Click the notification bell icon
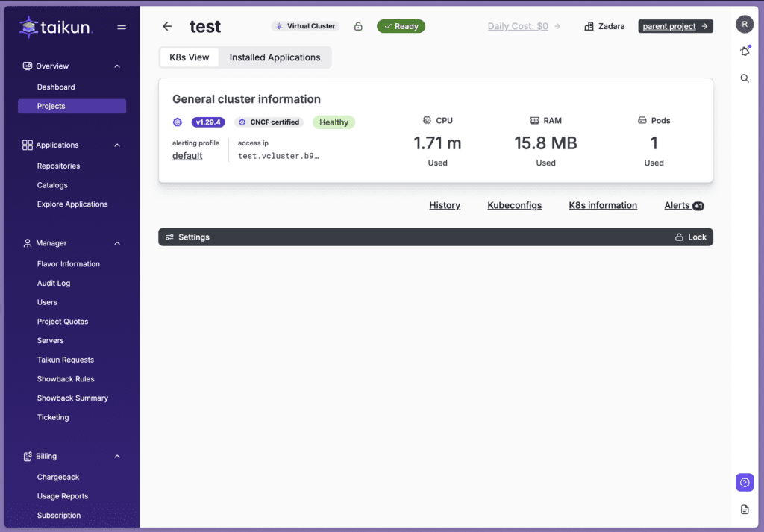 point(744,51)
